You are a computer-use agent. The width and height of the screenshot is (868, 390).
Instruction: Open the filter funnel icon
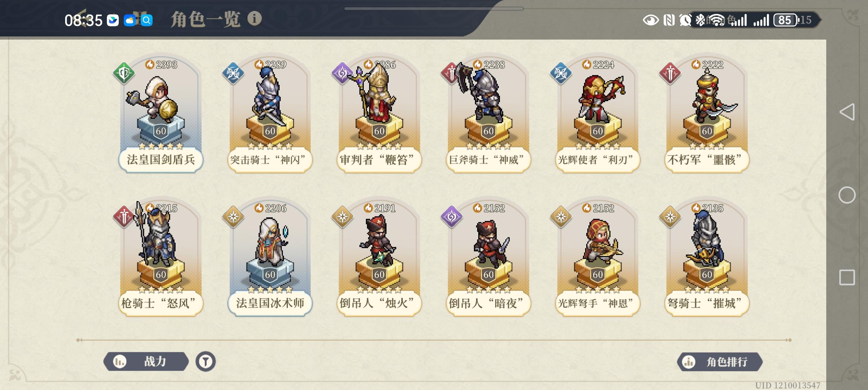(x=205, y=361)
